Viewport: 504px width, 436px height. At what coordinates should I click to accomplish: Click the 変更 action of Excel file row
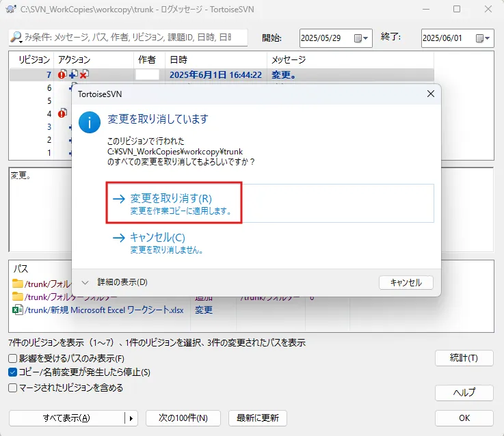click(x=204, y=310)
